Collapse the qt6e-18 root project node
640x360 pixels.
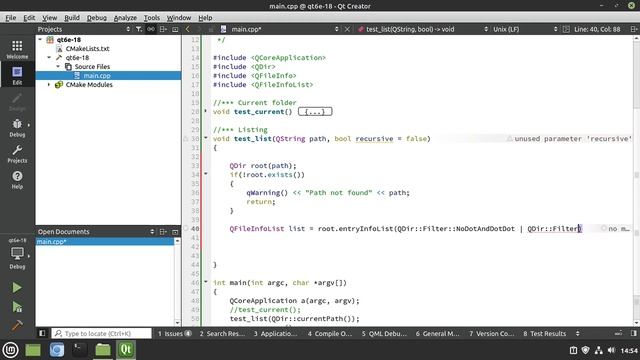click(x=40, y=40)
